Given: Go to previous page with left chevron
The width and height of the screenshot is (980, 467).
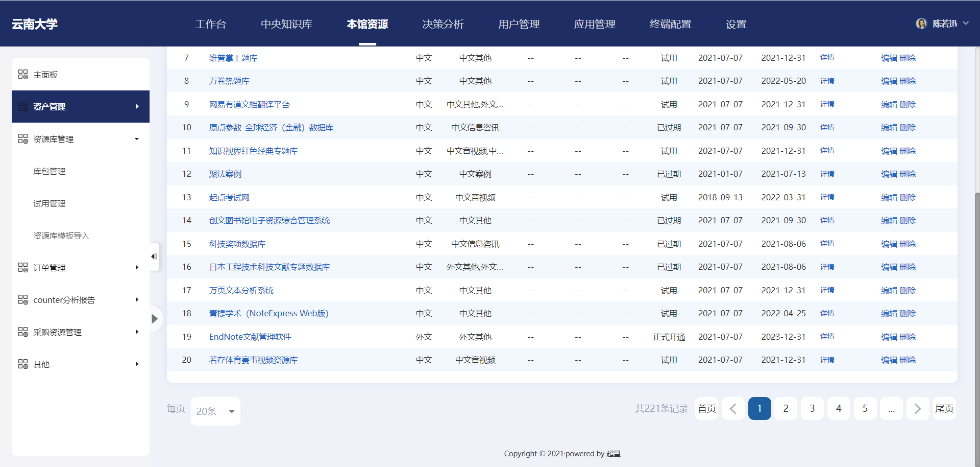Looking at the screenshot, I should (x=733, y=409).
